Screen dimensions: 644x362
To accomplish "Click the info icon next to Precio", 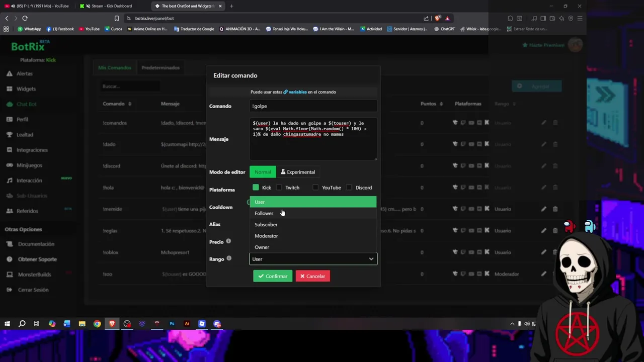I will click(x=228, y=241).
